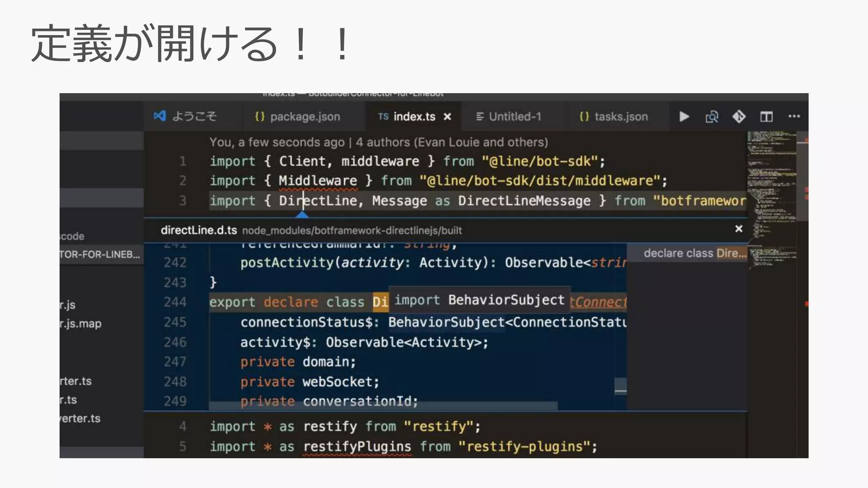Switch to the Untitled-1 tab
This screenshot has height=488, width=868.
coord(515,116)
